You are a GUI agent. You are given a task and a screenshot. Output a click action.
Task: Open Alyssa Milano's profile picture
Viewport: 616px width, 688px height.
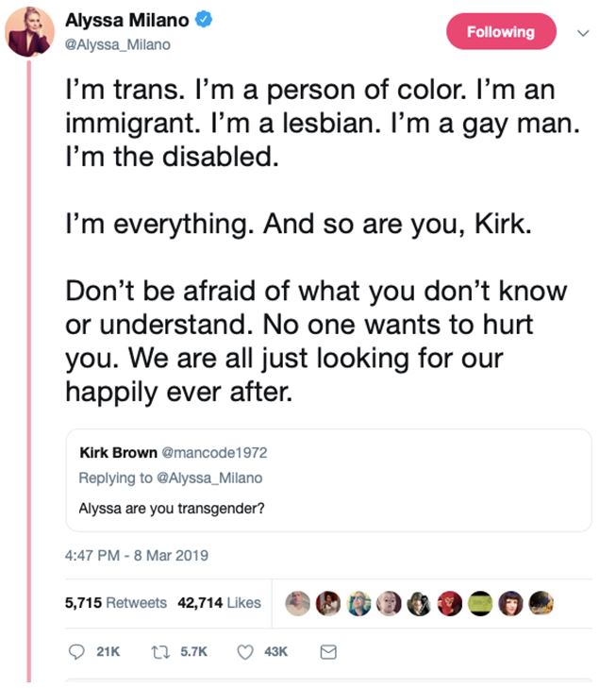pos(30,31)
